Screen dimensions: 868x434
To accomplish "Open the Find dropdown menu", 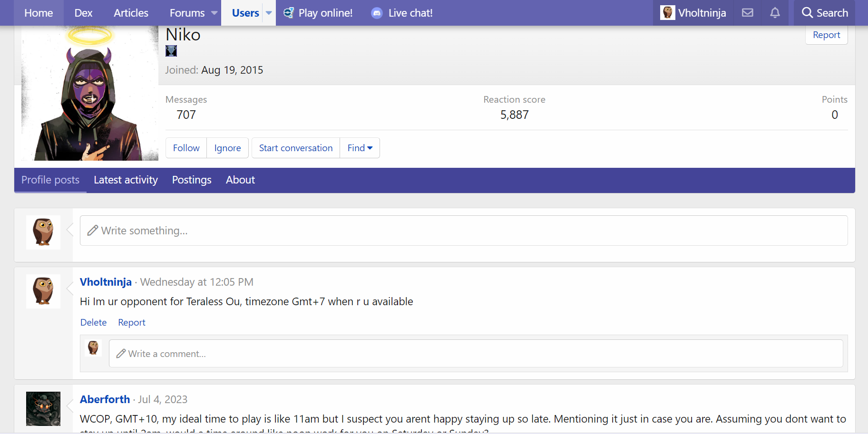I will (x=360, y=148).
